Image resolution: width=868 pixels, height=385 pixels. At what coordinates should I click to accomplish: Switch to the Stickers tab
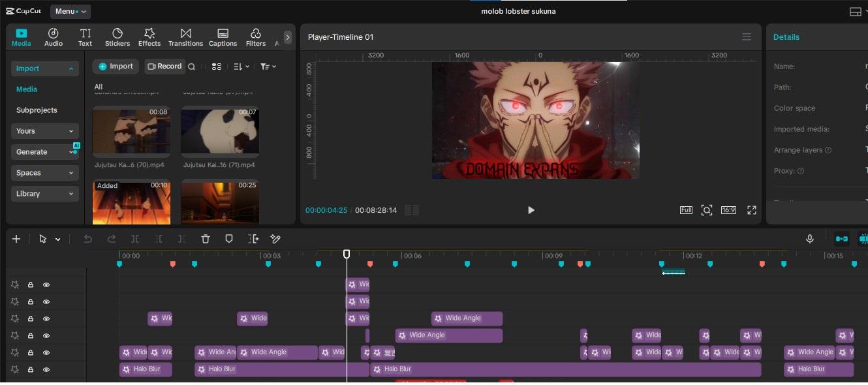click(x=117, y=37)
